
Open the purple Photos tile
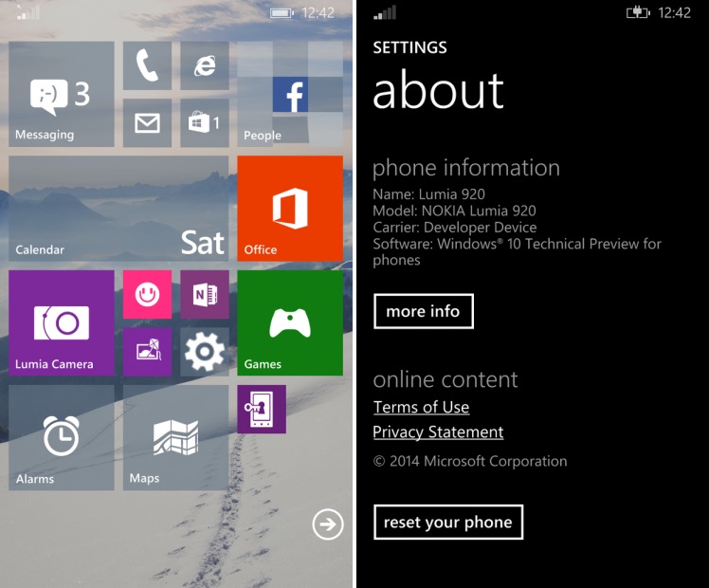pos(148,352)
